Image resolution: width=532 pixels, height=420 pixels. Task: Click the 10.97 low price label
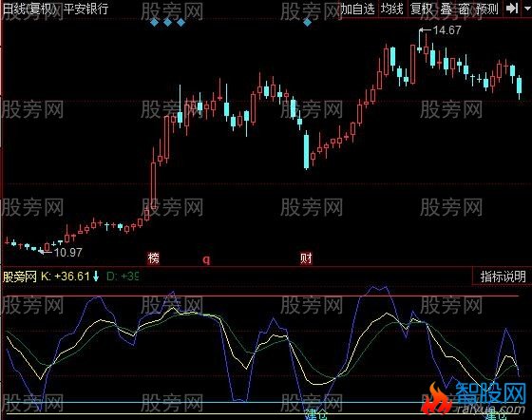point(67,253)
